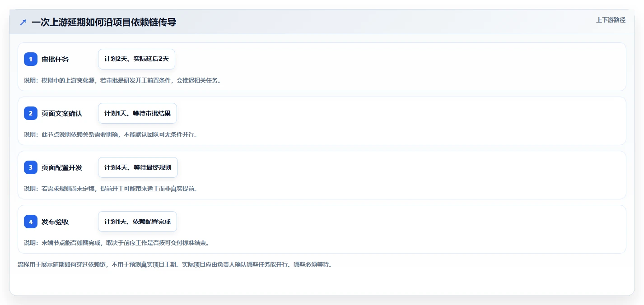Click the note starting 此节点说明依赖关系
The image size is (644, 305).
[111, 134]
